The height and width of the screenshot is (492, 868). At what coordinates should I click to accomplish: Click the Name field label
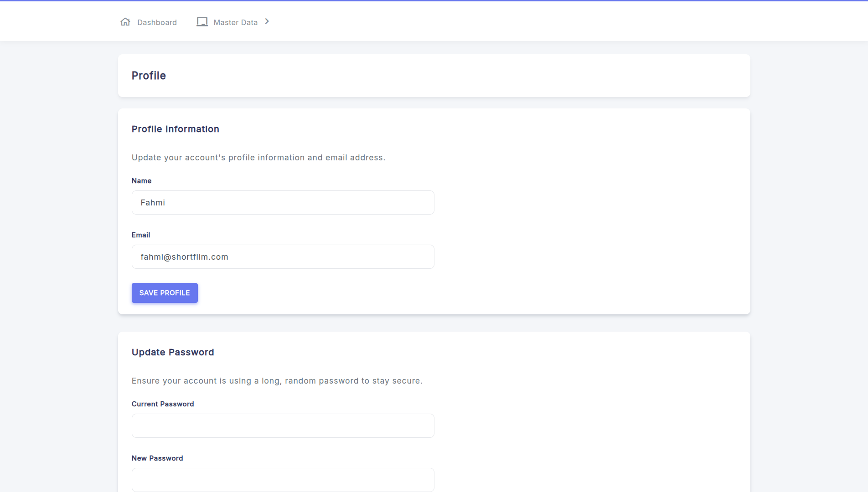(x=141, y=181)
